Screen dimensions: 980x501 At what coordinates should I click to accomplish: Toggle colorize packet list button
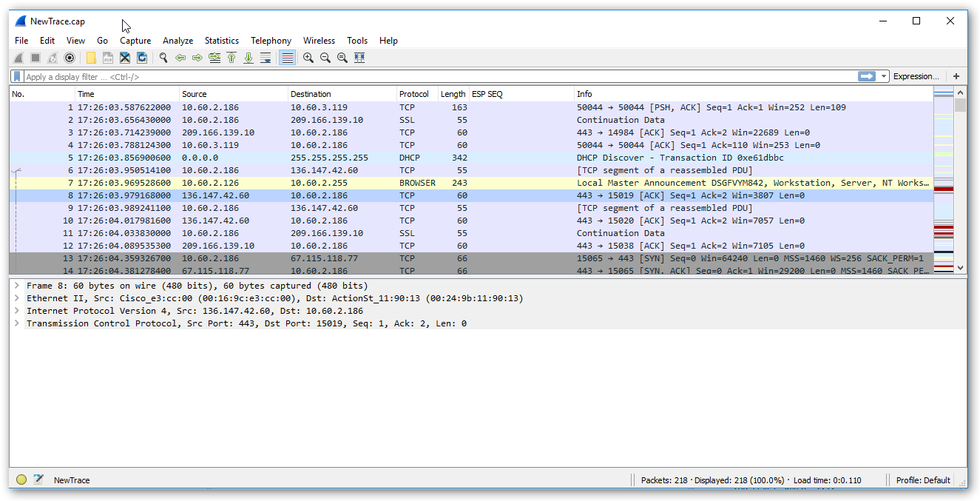[x=287, y=58]
